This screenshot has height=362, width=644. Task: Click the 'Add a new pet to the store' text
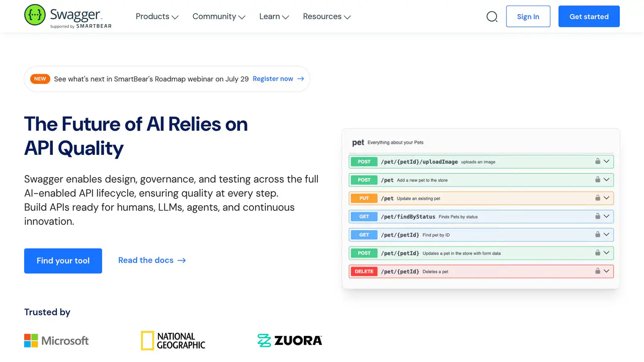[x=422, y=180]
